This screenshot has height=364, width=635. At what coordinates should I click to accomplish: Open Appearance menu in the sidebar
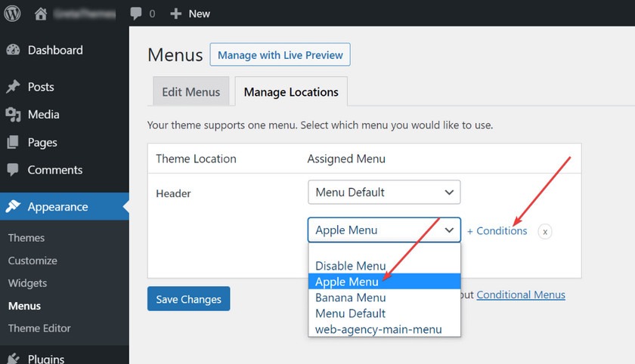pyautogui.click(x=57, y=207)
